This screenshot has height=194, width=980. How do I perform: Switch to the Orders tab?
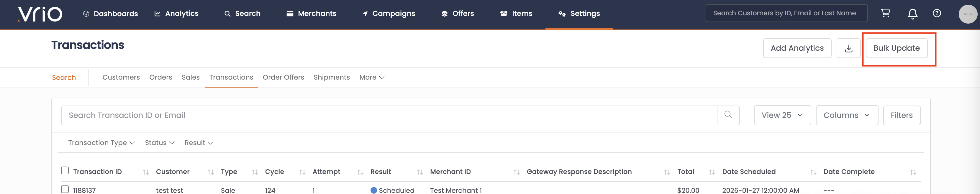click(x=160, y=77)
